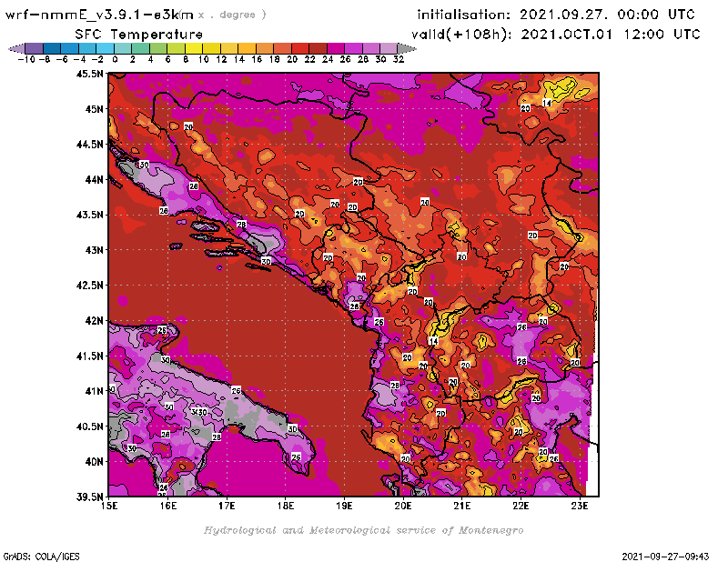Click the 'SFC Temperature' title text
Image resolution: width=728 pixels, height=562 pixels.
click(139, 35)
